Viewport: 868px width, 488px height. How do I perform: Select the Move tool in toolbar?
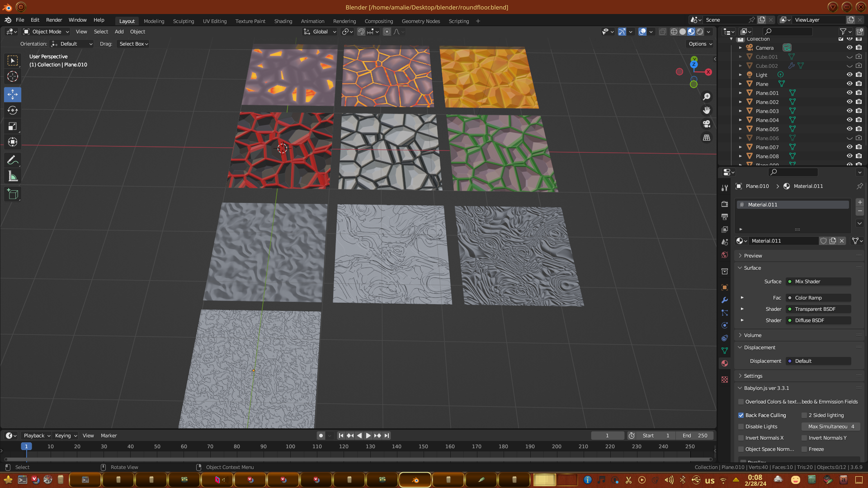coord(13,94)
